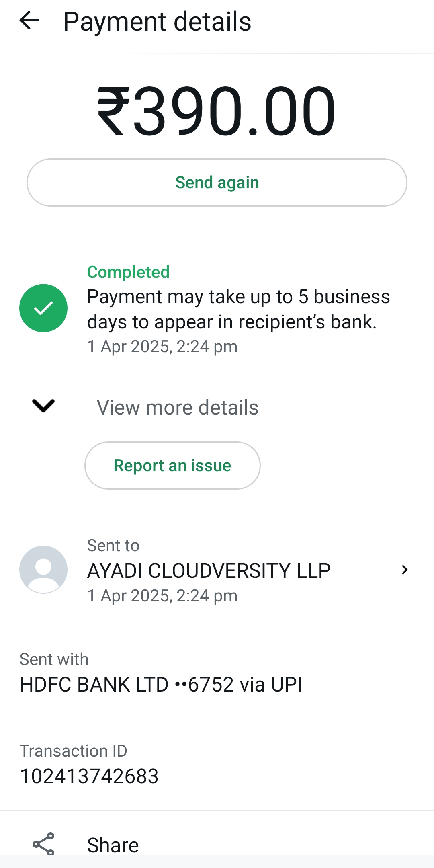Tap the transaction ID number 102413742683
The image size is (434, 868).
pos(89,776)
